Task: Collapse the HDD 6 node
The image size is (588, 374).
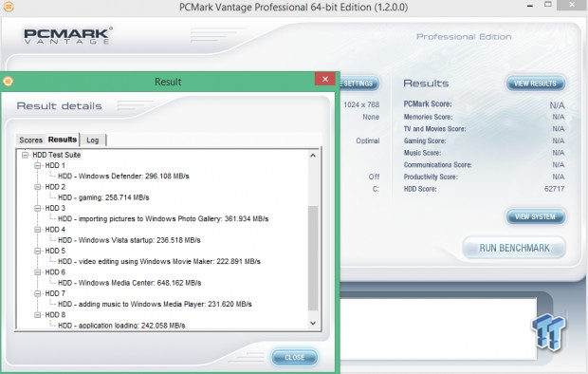Action: point(38,272)
